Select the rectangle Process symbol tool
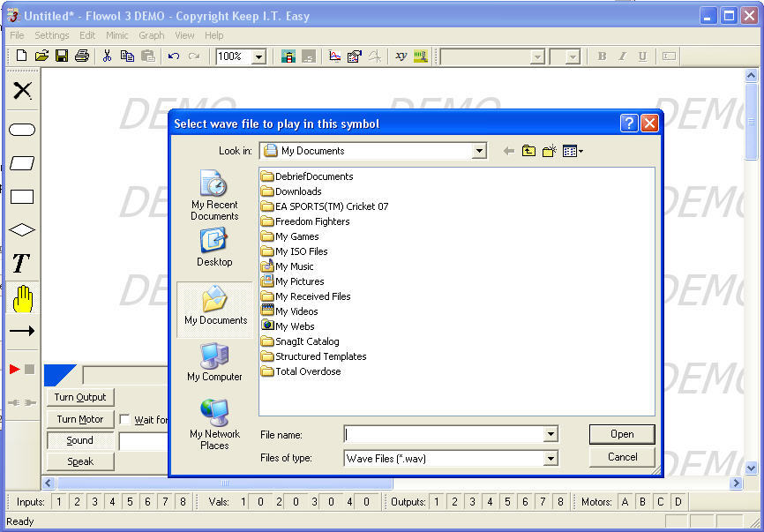 (22, 197)
